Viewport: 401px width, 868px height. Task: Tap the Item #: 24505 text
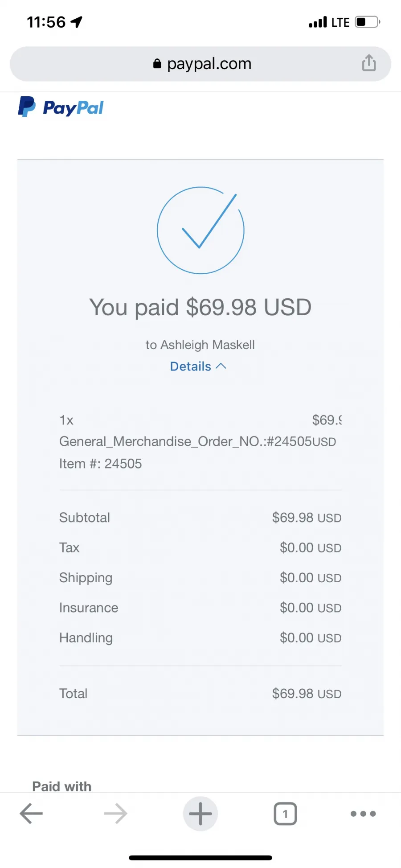[100, 464]
